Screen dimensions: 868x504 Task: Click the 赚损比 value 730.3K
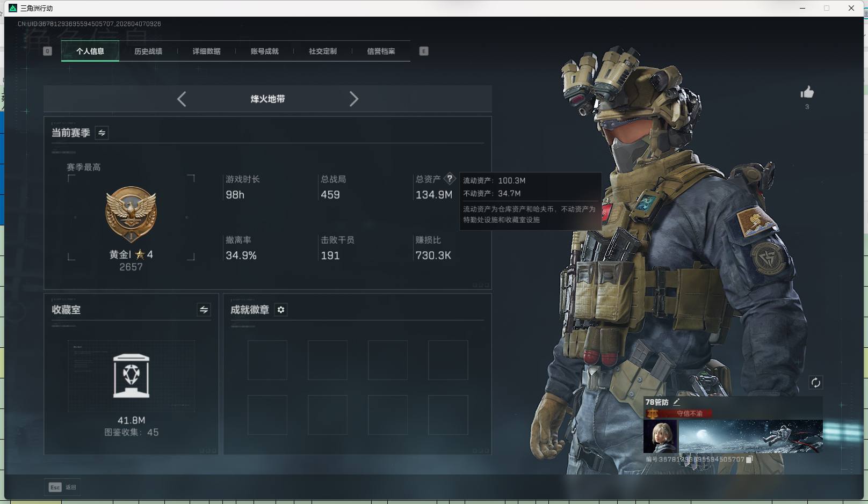433,255
